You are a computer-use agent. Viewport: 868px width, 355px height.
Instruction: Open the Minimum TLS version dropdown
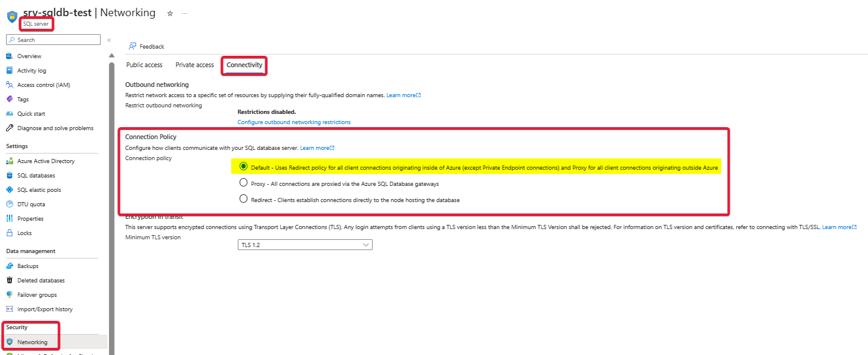tap(304, 245)
